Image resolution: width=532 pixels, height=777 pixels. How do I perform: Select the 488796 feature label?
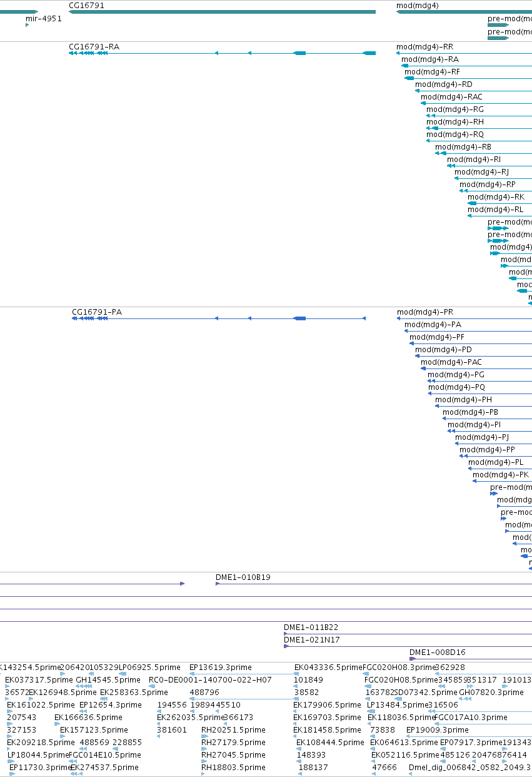coord(204,692)
